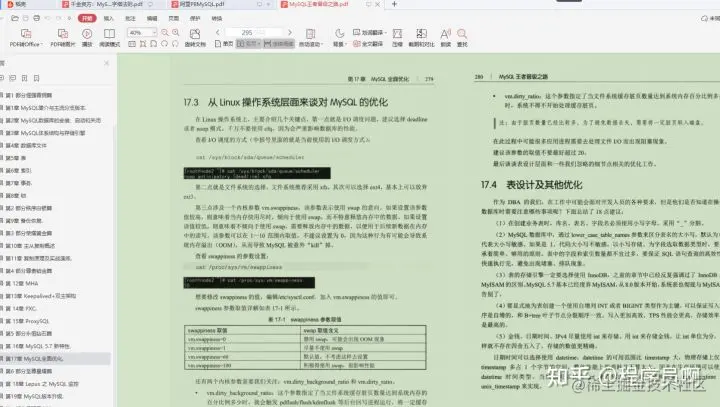
Task: Switch to single page view
Action: tap(224, 44)
